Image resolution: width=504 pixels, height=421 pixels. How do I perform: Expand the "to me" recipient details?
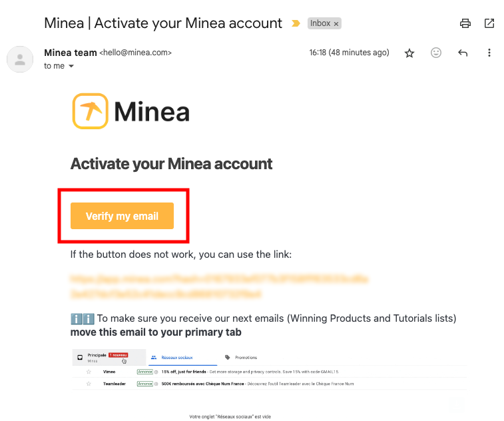(71, 67)
